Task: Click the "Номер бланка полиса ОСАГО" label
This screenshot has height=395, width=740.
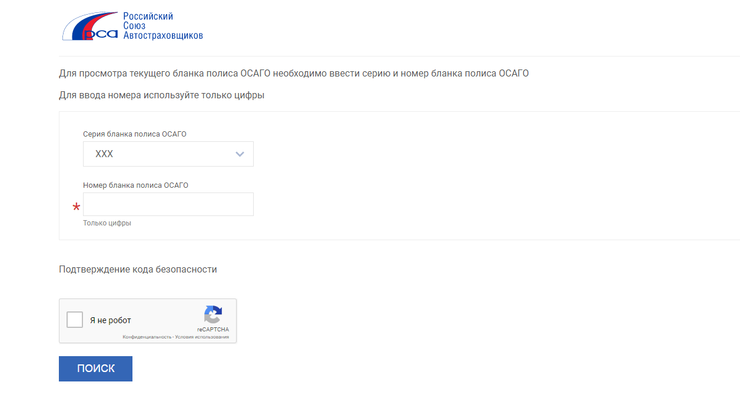Action: [135, 185]
